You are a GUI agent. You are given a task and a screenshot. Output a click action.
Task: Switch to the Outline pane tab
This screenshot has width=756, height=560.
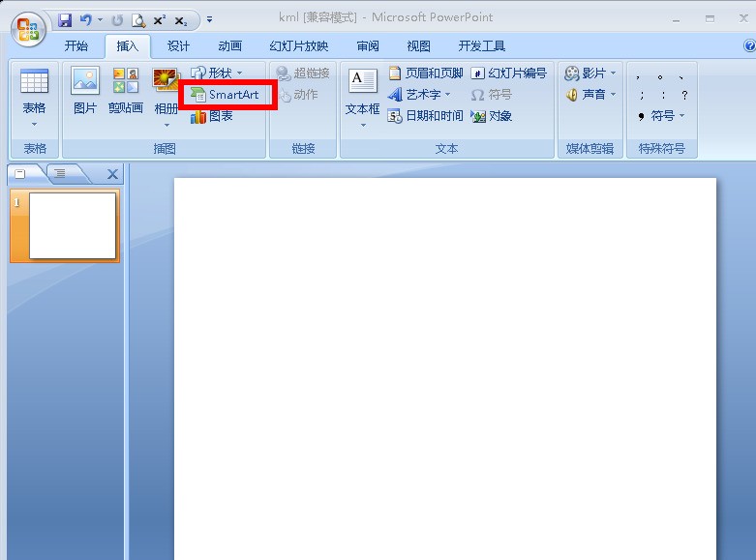[x=60, y=173]
